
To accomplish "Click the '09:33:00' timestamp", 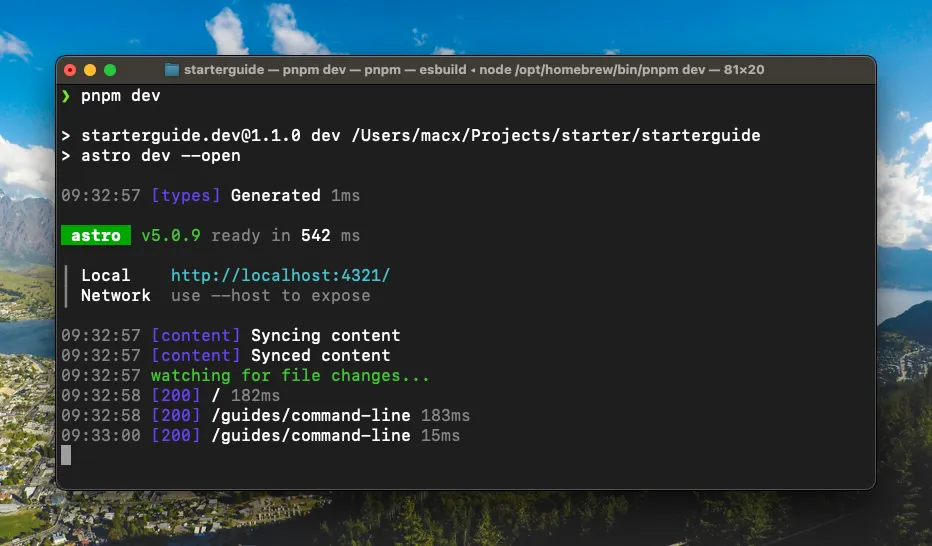I will click(x=100, y=435).
